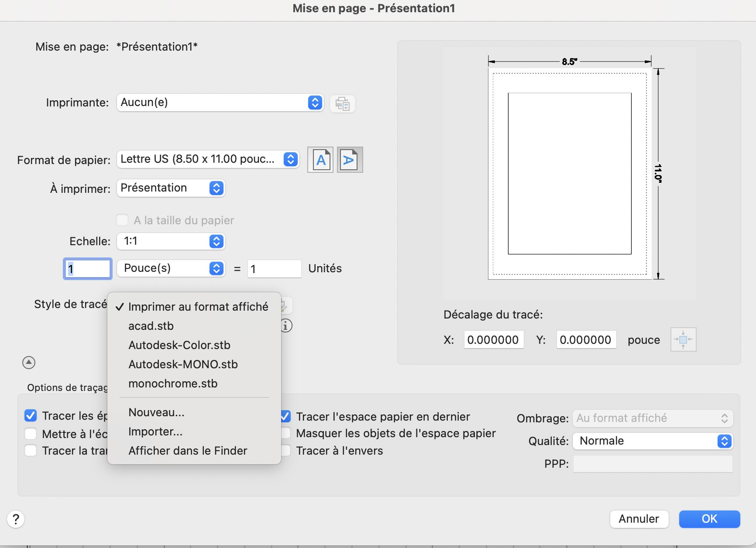
Task: Click the X plot offset field
Action: pos(494,339)
